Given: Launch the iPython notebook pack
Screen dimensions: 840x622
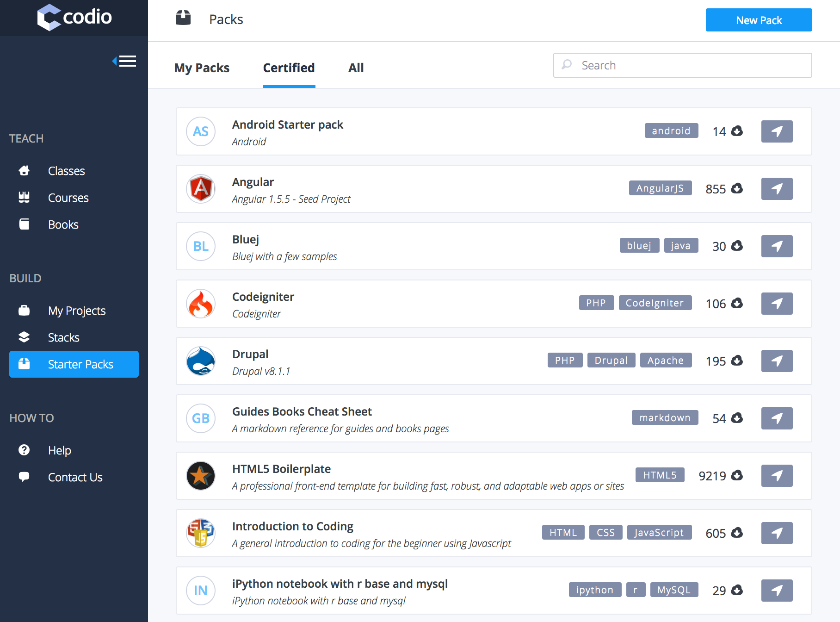Looking at the screenshot, I should click(777, 591).
